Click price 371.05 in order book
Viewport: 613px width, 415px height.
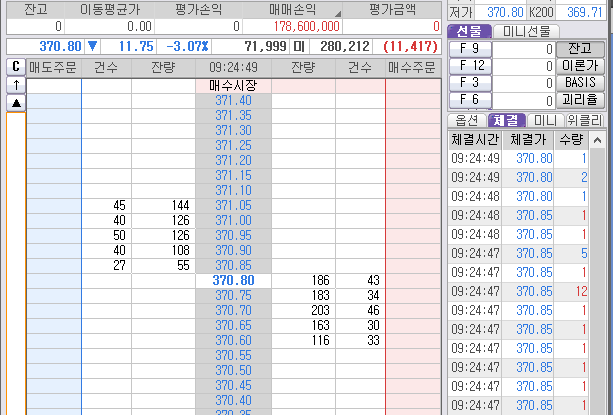coord(233,206)
